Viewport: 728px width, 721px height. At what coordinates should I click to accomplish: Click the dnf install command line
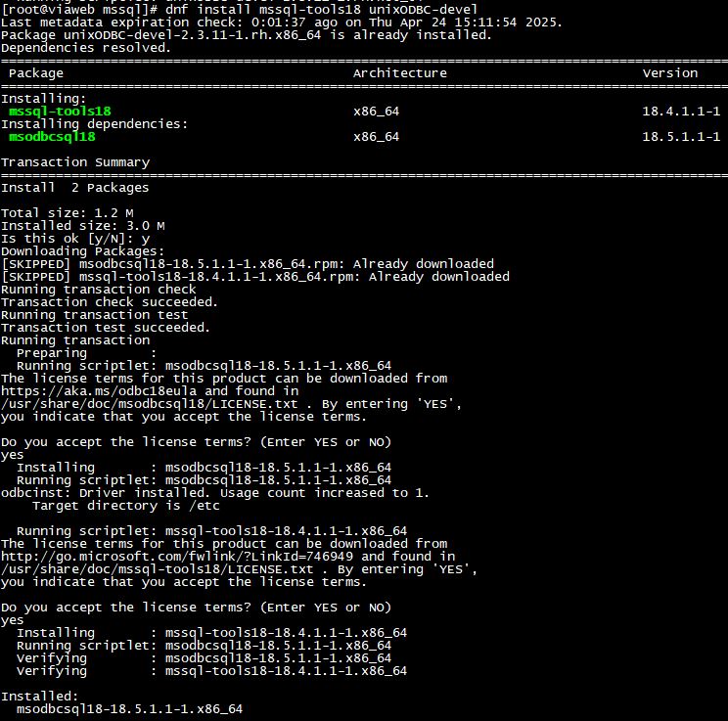(x=239, y=9)
